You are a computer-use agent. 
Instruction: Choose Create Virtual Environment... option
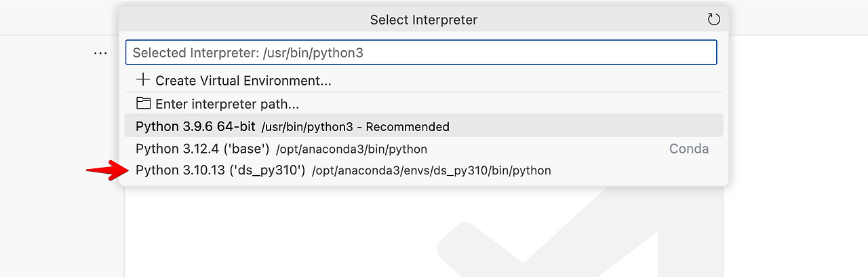[243, 81]
